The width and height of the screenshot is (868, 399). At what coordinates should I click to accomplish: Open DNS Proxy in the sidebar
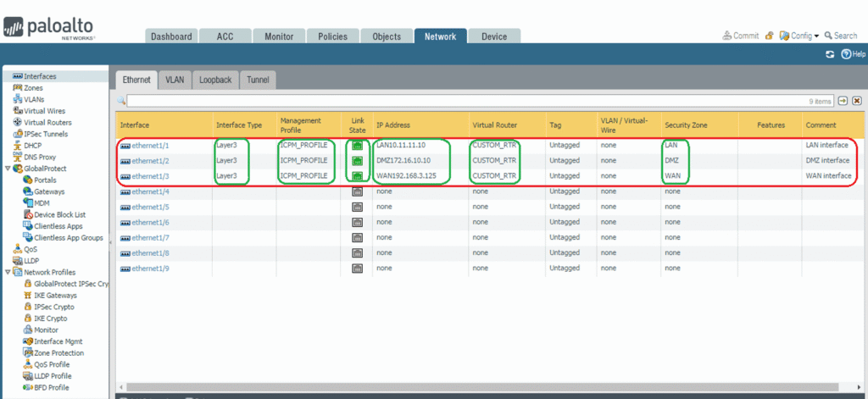click(40, 158)
